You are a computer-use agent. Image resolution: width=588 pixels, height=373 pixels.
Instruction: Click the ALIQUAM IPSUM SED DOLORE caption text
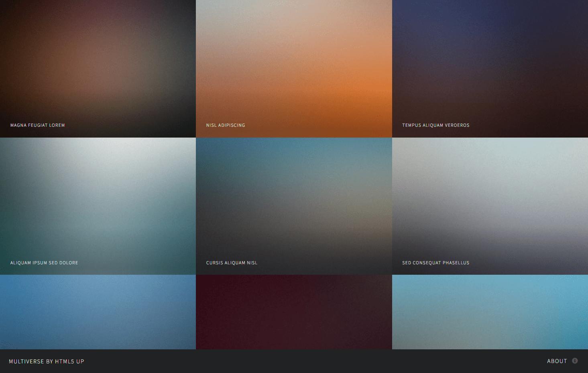44,263
